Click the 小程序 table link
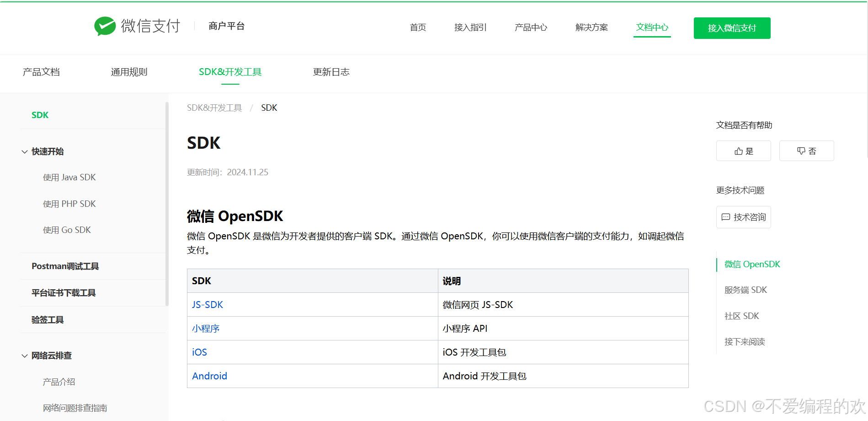Viewport: 868px width, 421px height. tap(206, 329)
